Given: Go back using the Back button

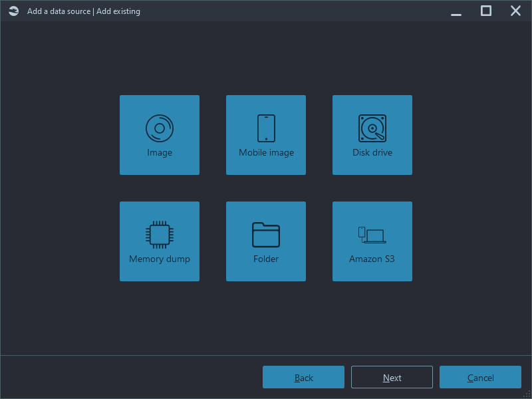Looking at the screenshot, I should (303, 377).
